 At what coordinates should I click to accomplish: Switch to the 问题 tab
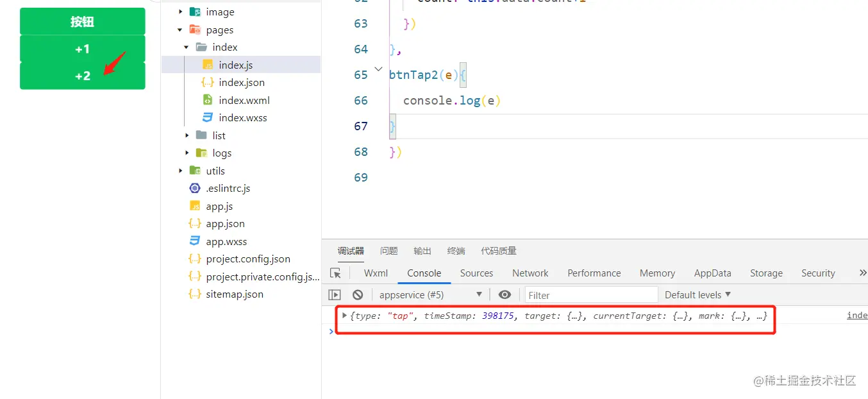click(388, 251)
